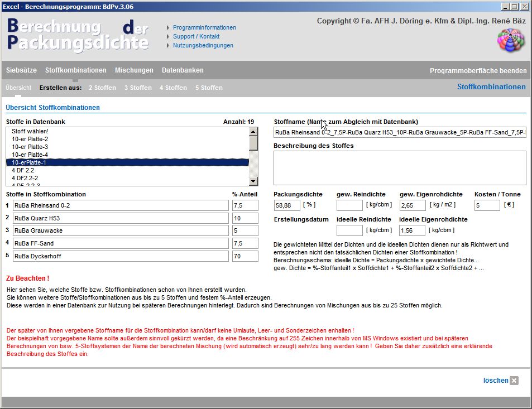Viewport: 532px width, 409px height.
Task: Click the löschen link
Action: coord(496,381)
